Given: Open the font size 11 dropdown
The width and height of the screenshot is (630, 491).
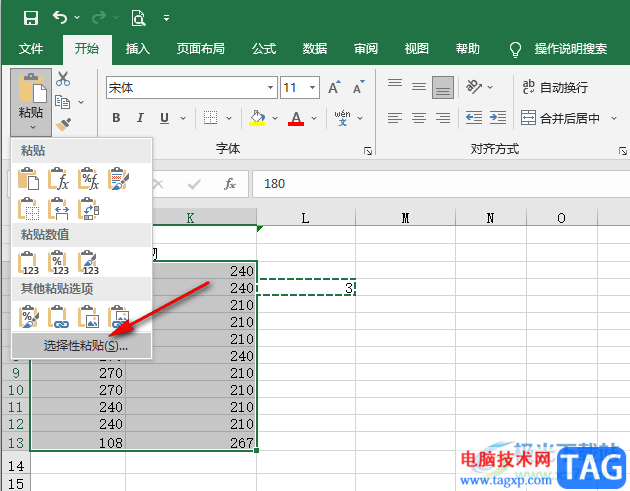Looking at the screenshot, I should 312,88.
